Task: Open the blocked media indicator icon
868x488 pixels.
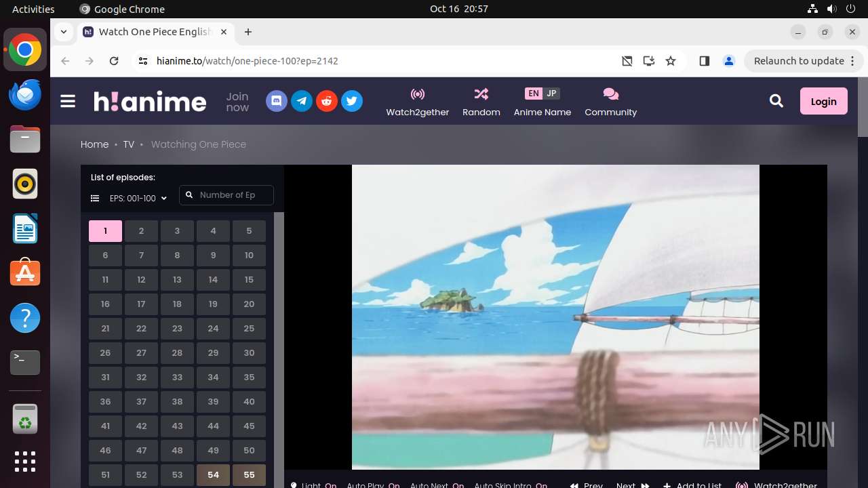Action: [627, 61]
